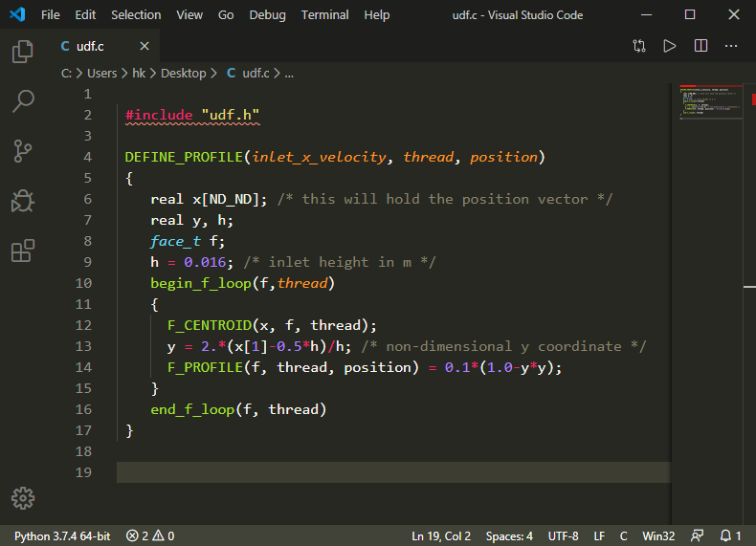Change end of line sequence LF
This screenshot has height=546, width=756.
click(599, 535)
